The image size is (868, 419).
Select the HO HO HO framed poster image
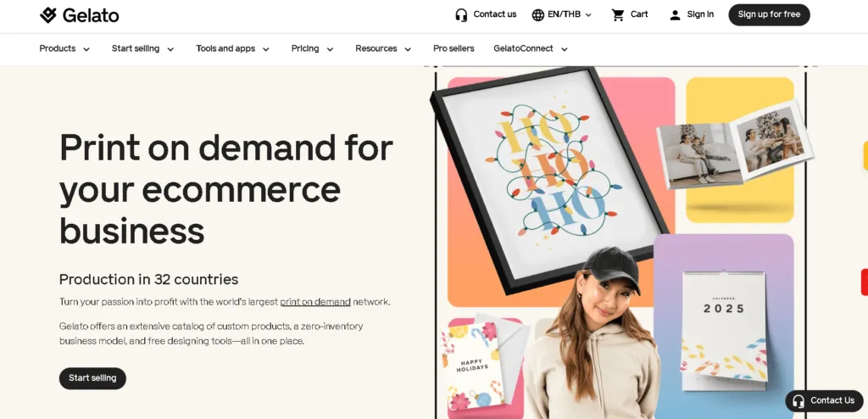pyautogui.click(x=551, y=180)
